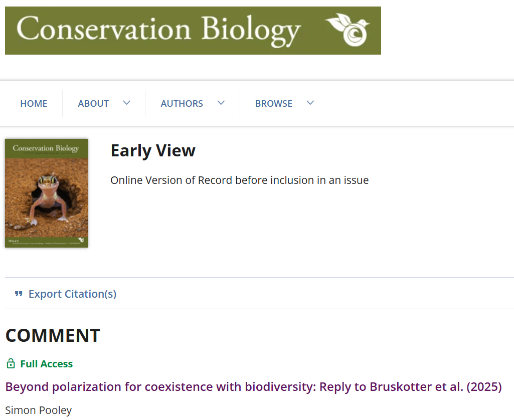Image resolution: width=514 pixels, height=420 pixels.
Task: Click the green Full Access label
Action: (x=47, y=364)
